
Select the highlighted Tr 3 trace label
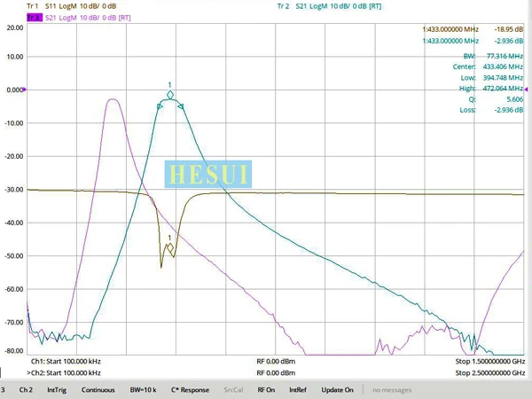(35, 18)
